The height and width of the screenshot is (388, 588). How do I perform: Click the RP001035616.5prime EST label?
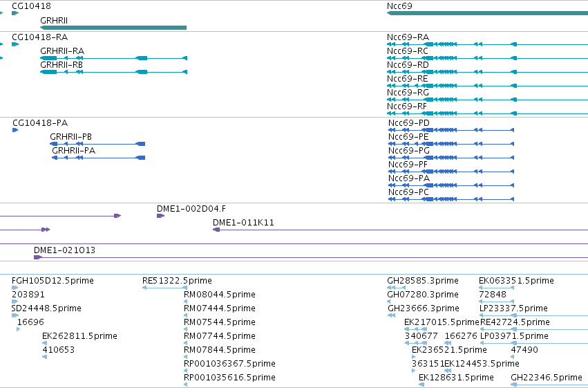(x=229, y=378)
